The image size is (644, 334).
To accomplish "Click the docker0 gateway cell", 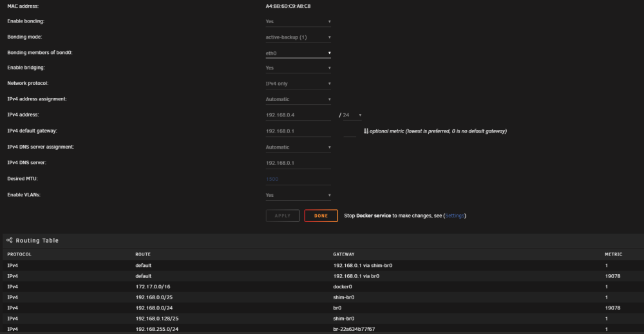I will click(x=343, y=287).
